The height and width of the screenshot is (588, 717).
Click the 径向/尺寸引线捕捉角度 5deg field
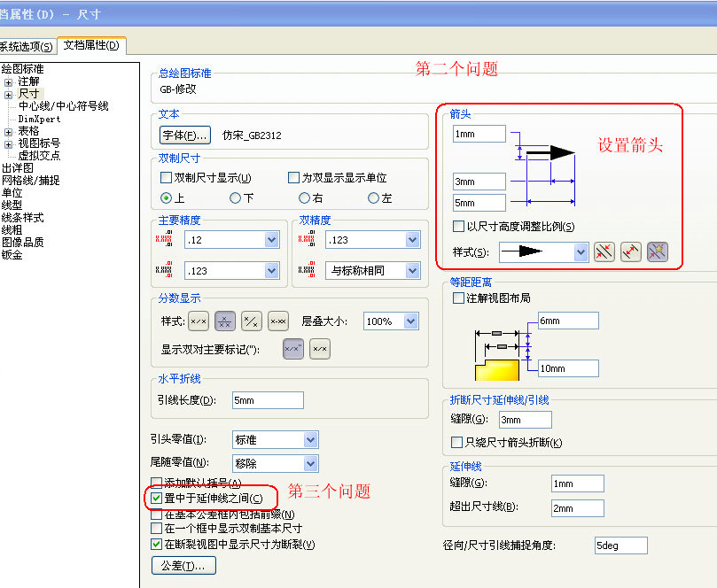coord(621,545)
